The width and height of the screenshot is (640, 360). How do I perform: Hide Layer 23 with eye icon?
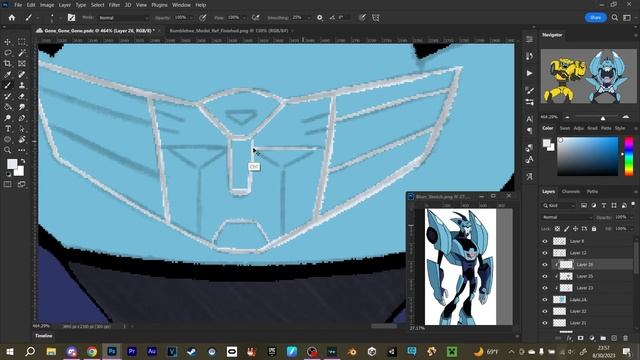[545, 288]
